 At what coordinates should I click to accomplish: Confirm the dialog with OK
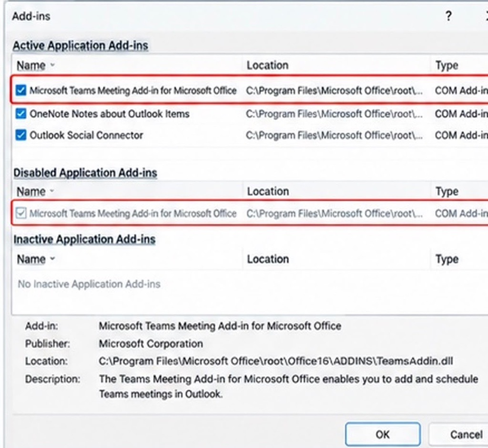[383, 434]
